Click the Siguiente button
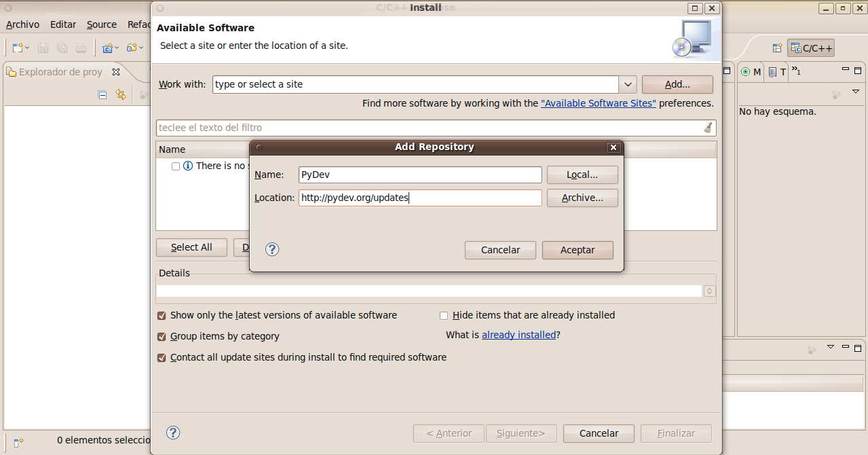 pyautogui.click(x=521, y=433)
